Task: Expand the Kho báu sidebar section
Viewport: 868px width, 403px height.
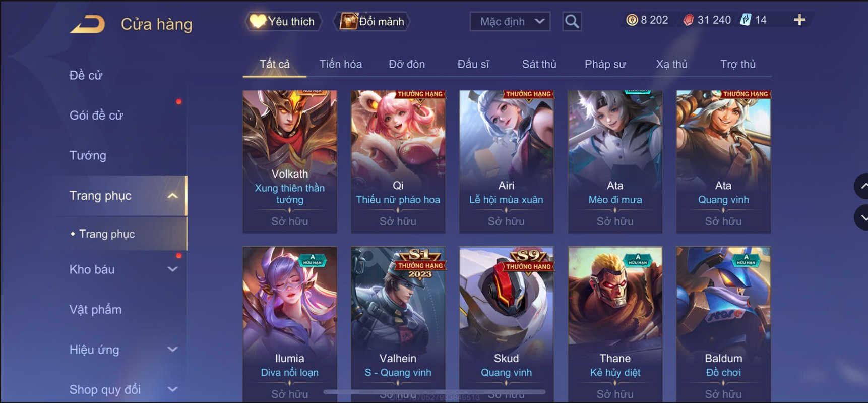Action: click(172, 269)
